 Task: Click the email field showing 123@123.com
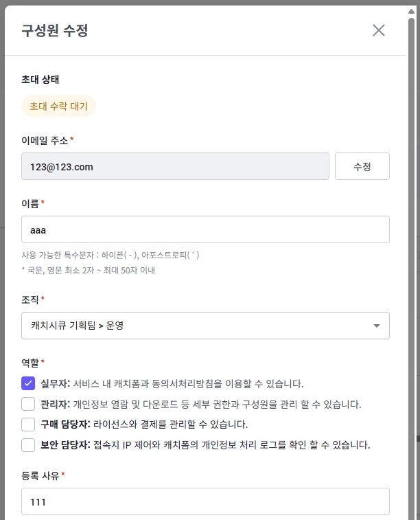pyautogui.click(x=175, y=167)
